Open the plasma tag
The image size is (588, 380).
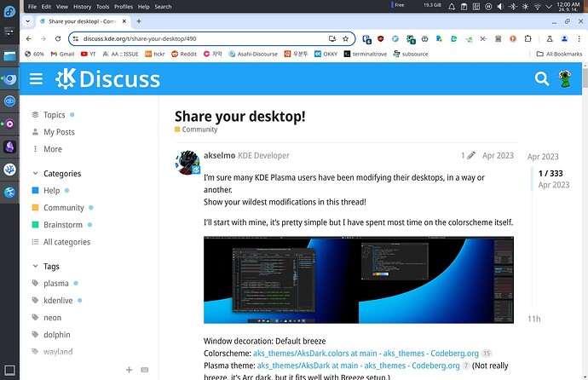click(55, 284)
